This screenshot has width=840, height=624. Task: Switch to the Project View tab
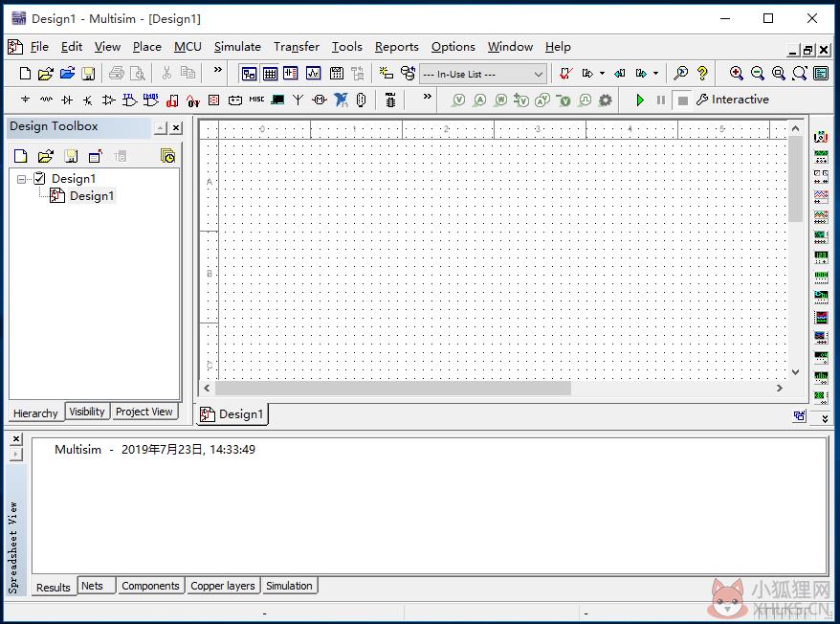pos(144,412)
